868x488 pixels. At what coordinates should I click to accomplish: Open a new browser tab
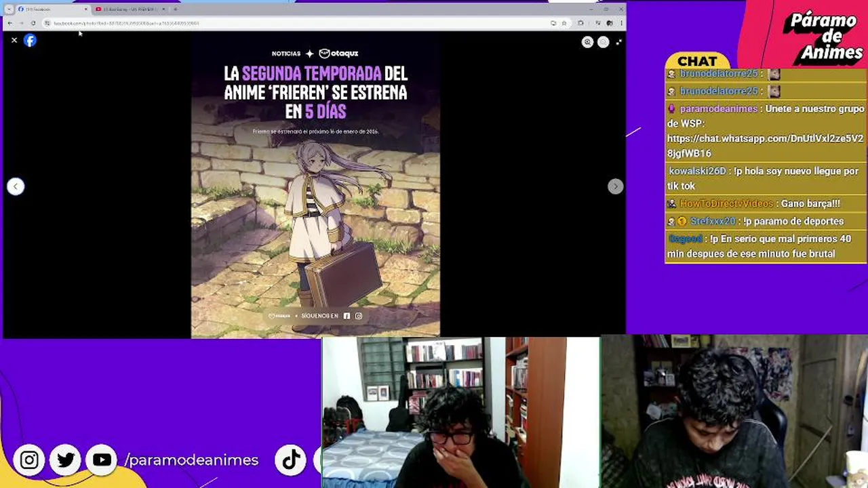(175, 9)
